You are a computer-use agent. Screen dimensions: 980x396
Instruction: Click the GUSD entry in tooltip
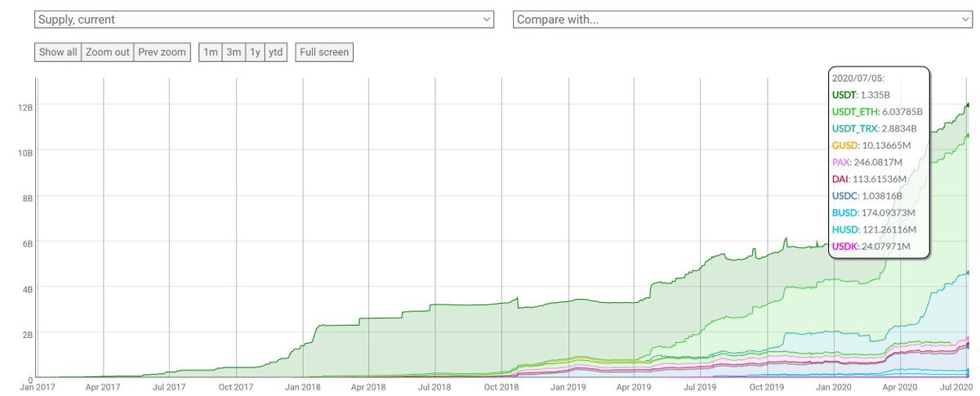871,145
